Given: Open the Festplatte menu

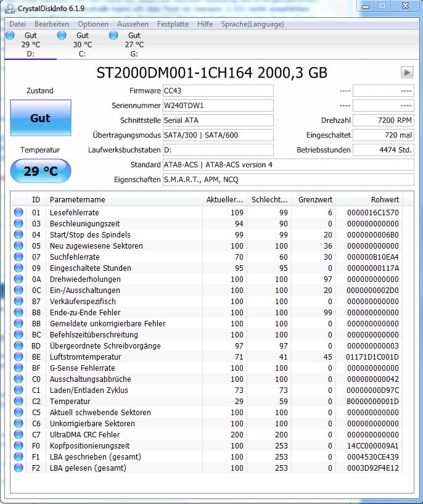Looking at the screenshot, I should point(173,24).
